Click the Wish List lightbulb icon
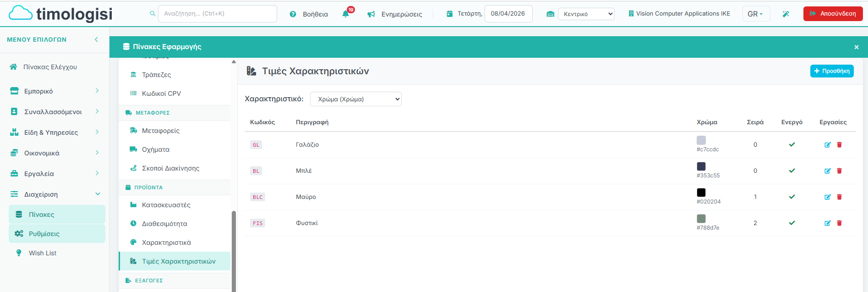868x292 pixels. 19,253
